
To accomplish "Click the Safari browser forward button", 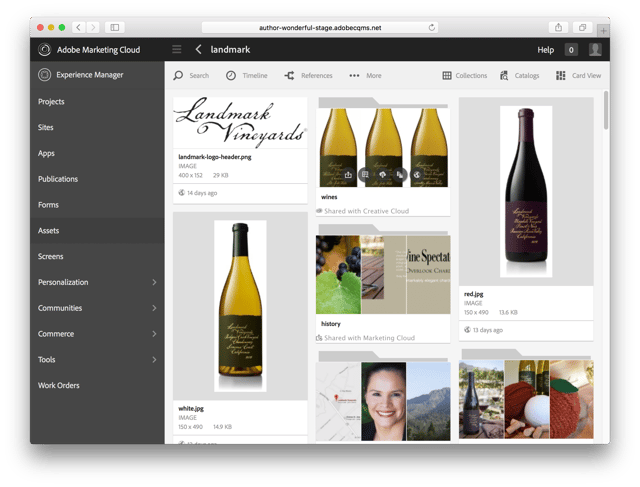I will point(93,27).
